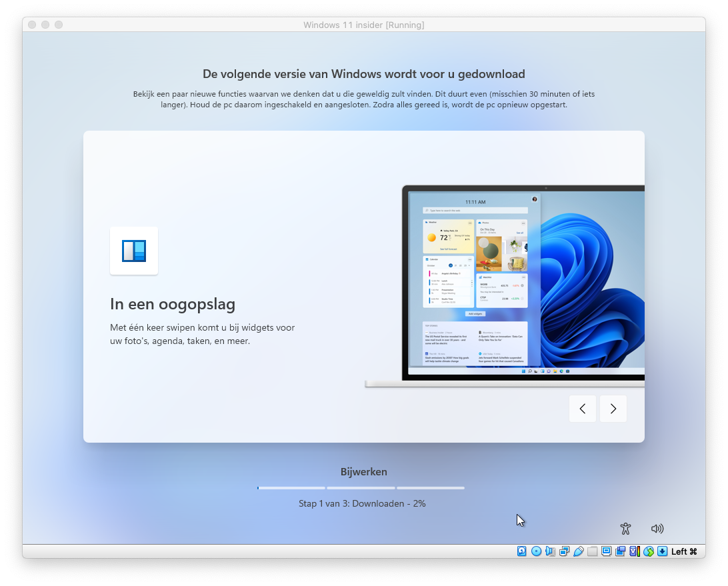728x586 pixels.
Task: Open the optical disk drive indicator
Action: pos(536,551)
